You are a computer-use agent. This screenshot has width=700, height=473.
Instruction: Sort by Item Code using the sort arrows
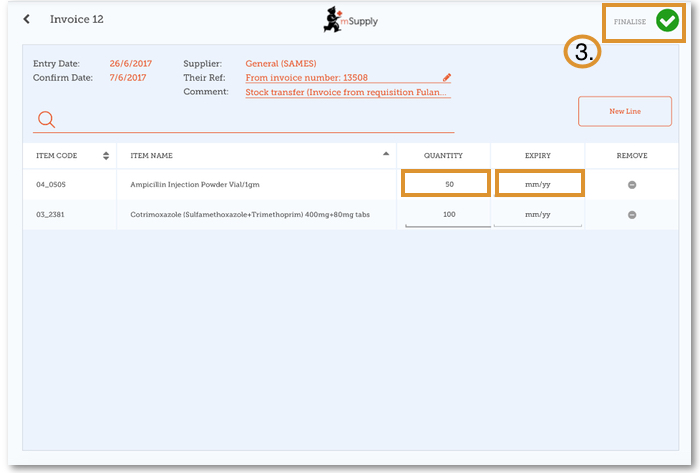pyautogui.click(x=106, y=156)
